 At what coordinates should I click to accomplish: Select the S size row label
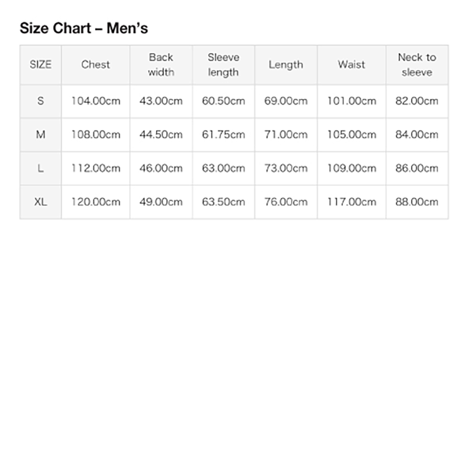click(40, 101)
